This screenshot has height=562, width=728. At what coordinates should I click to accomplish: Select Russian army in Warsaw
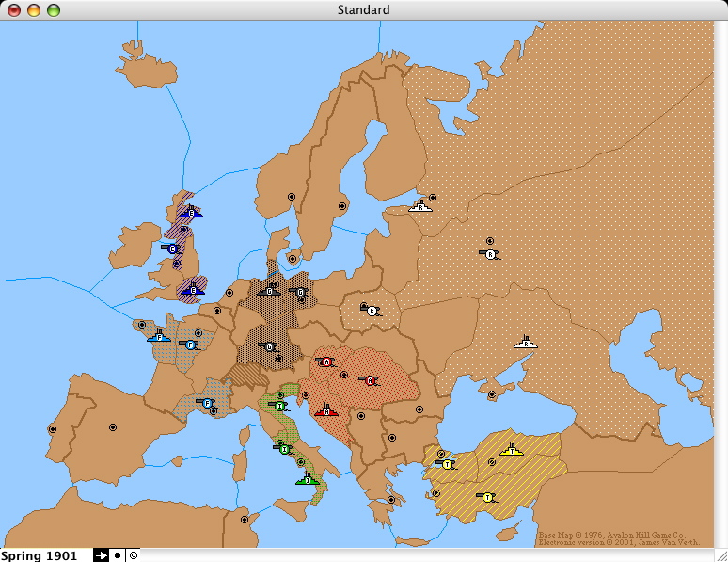[371, 311]
